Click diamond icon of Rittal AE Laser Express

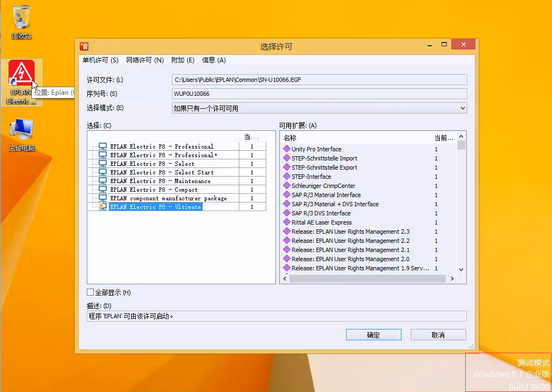287,222
